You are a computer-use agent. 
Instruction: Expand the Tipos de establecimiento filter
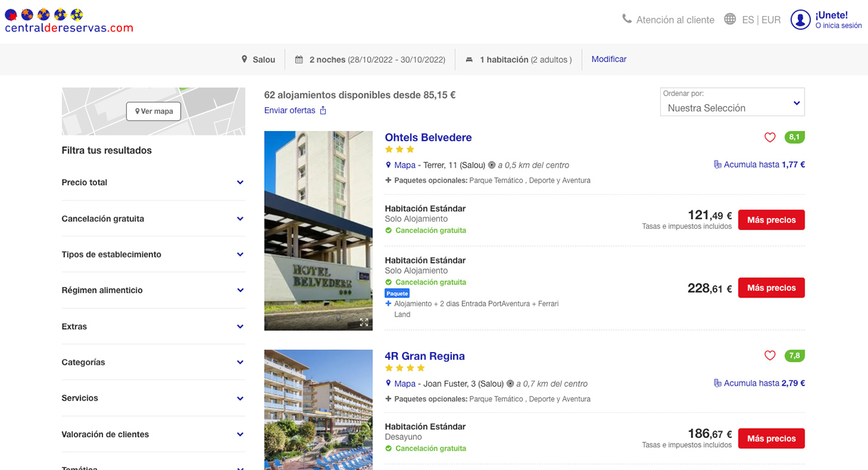[x=153, y=254]
